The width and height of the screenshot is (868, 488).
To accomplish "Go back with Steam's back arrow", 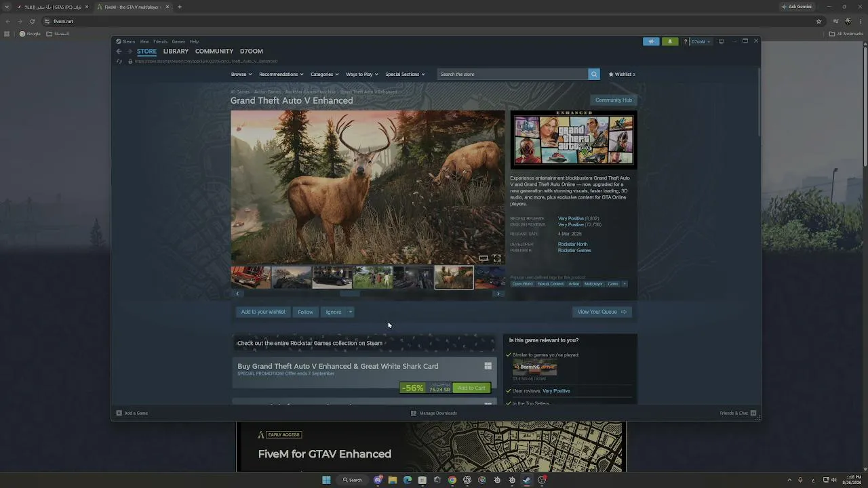I will pyautogui.click(x=119, y=52).
